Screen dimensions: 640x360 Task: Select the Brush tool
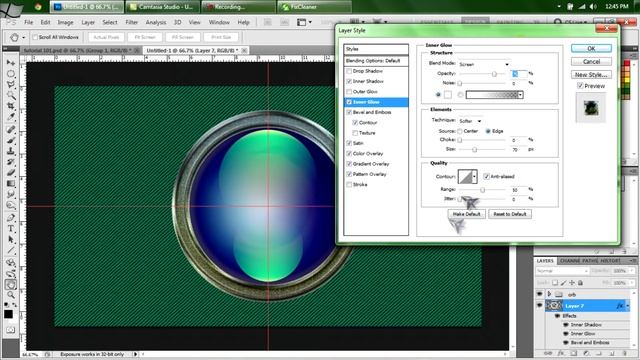pos(11,141)
